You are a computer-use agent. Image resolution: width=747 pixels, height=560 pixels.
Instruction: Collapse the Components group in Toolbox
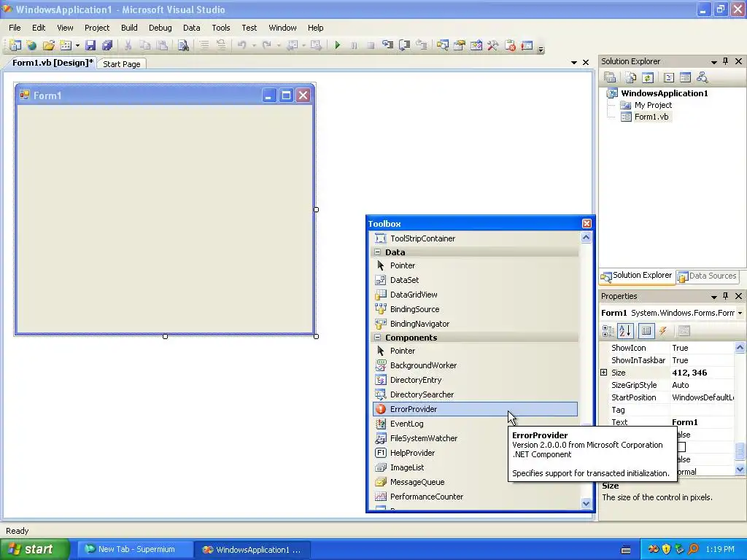click(x=378, y=337)
